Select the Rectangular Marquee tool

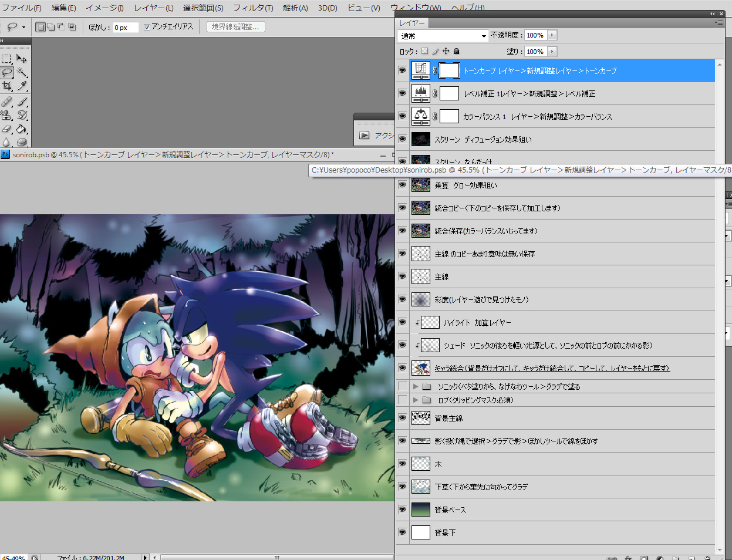click(6, 59)
